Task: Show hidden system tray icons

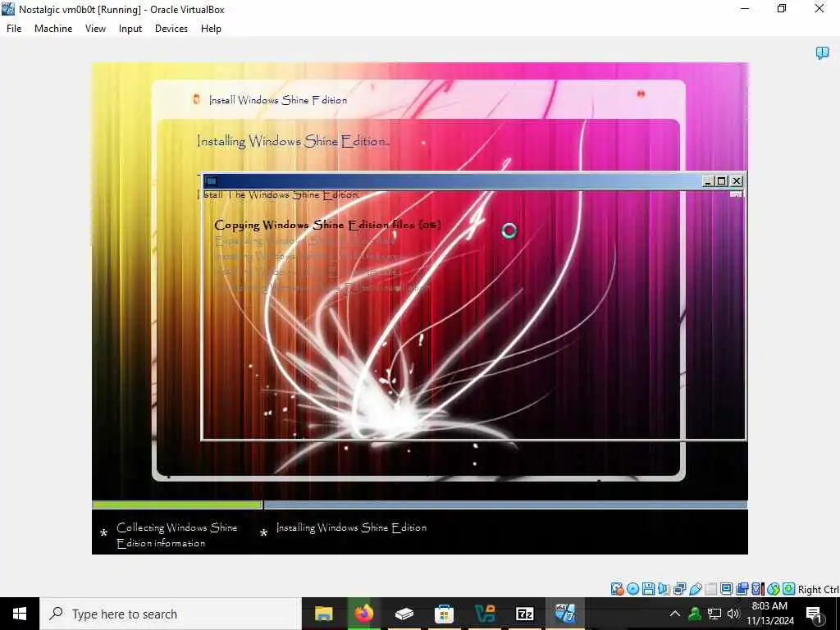Action: click(x=675, y=614)
